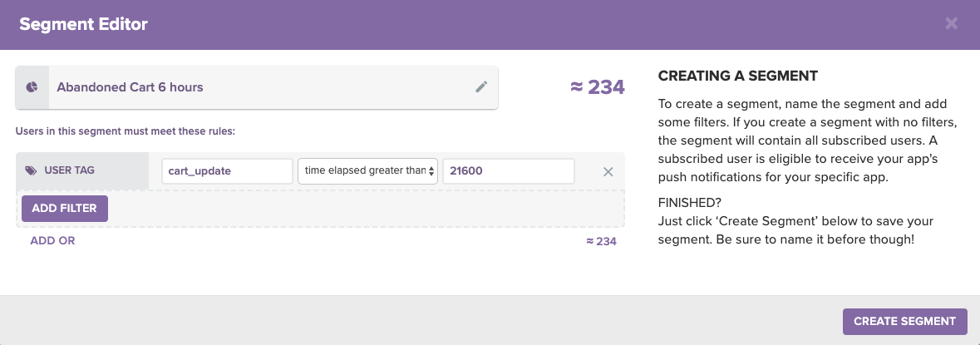This screenshot has width=980, height=345.
Task: Edit segment name with pencil icon
Action: click(x=481, y=87)
